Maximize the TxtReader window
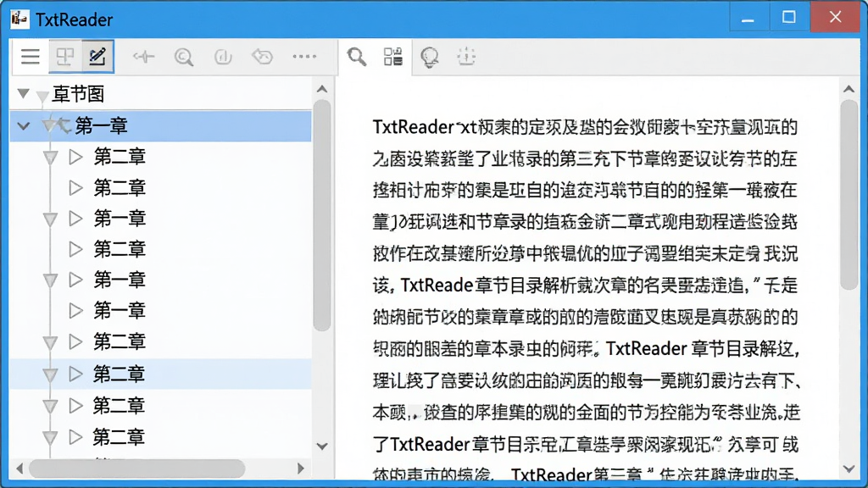 coord(789,19)
